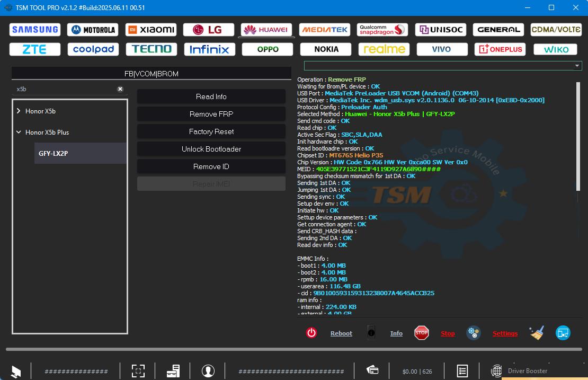
Task: Select the Motorola brand logo
Action: [93, 30]
